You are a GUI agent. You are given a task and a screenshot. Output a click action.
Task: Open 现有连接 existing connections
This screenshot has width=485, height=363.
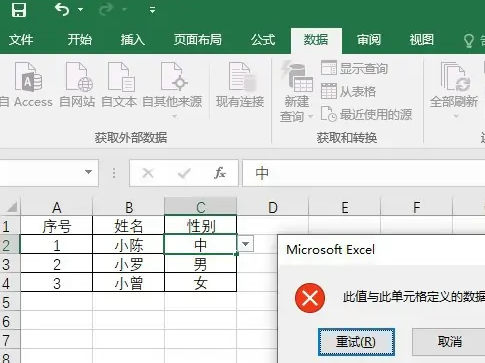click(x=240, y=86)
